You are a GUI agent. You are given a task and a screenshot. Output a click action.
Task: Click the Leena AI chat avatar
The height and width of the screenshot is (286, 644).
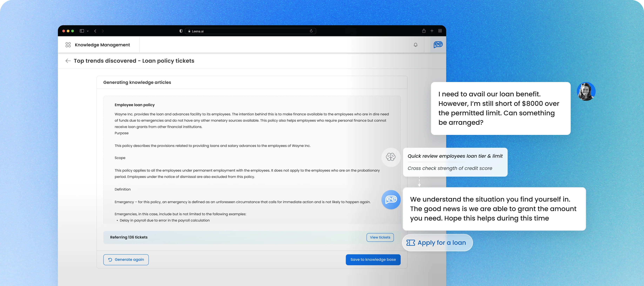click(391, 199)
